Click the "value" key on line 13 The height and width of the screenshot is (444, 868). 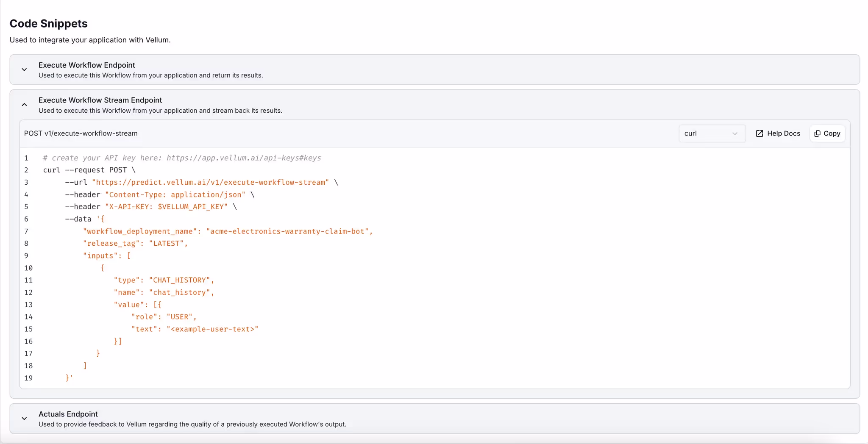point(129,305)
